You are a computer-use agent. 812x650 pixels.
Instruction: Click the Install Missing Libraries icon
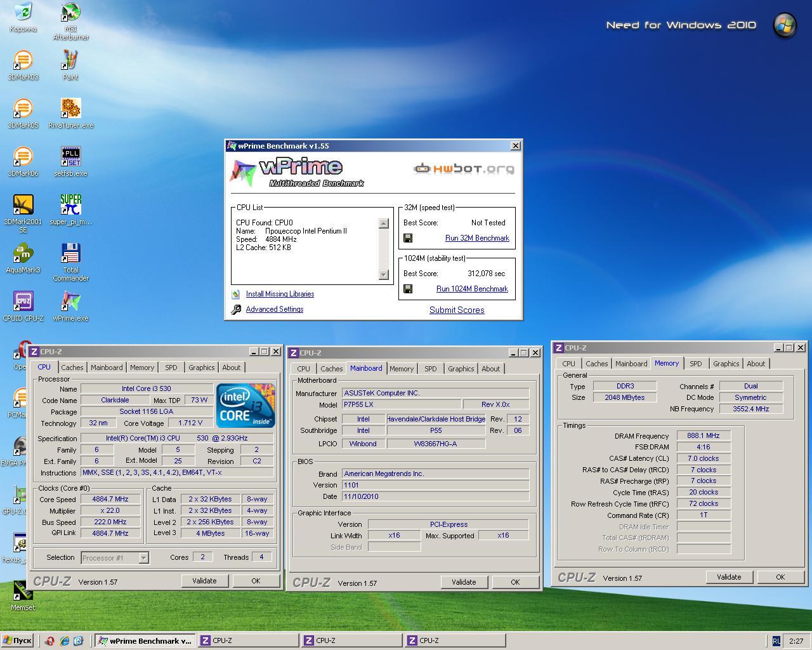pos(235,294)
